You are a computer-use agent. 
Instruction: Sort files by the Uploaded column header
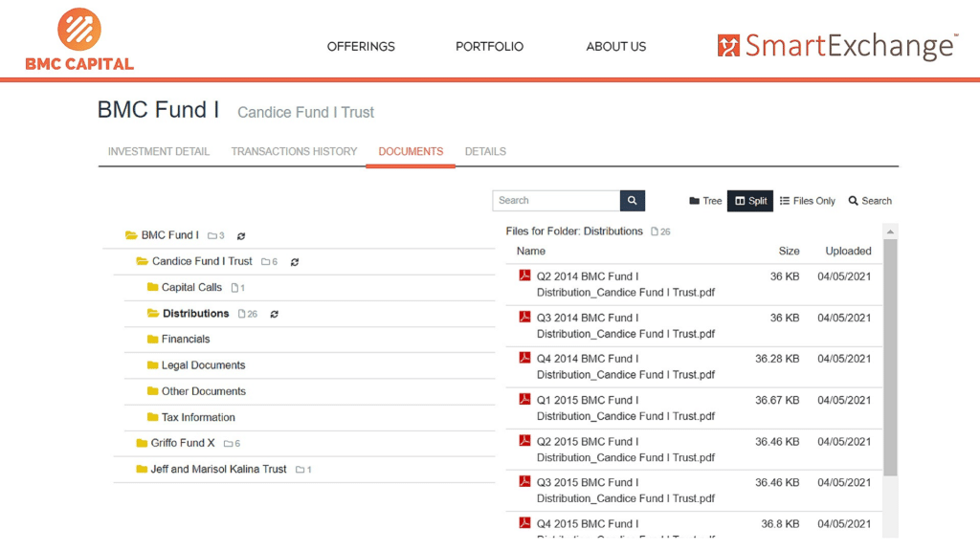click(x=848, y=252)
